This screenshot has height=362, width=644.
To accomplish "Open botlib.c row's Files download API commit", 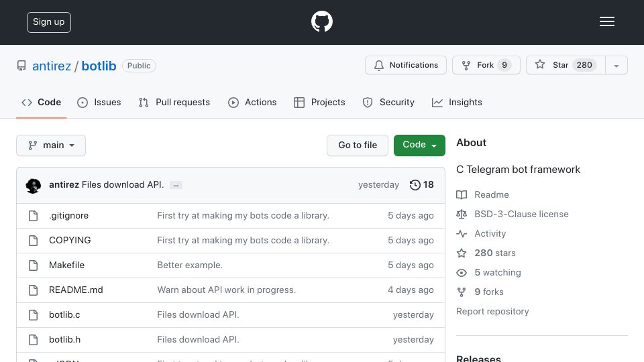I will (198, 315).
